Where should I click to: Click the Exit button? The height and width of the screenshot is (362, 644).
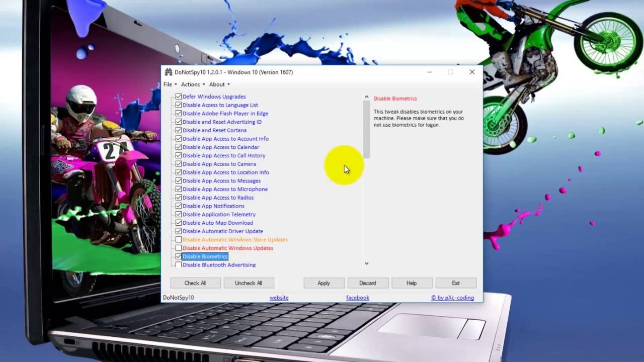pyautogui.click(x=456, y=283)
